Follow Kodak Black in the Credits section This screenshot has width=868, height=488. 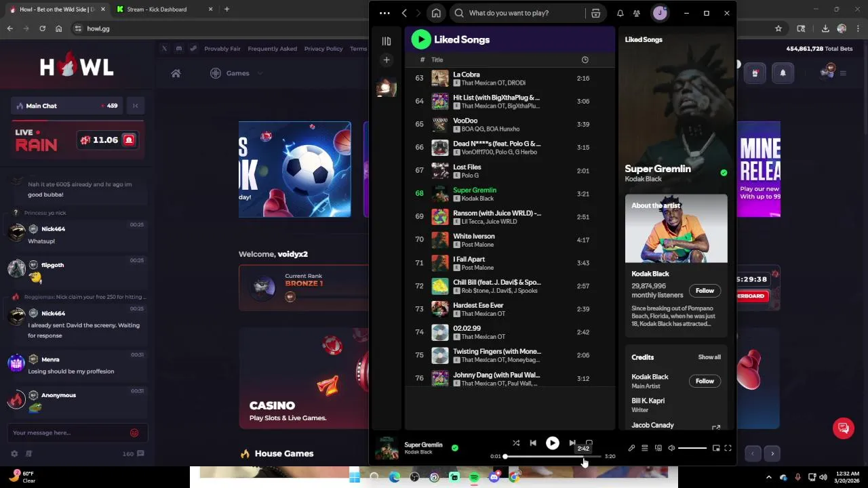705,381
